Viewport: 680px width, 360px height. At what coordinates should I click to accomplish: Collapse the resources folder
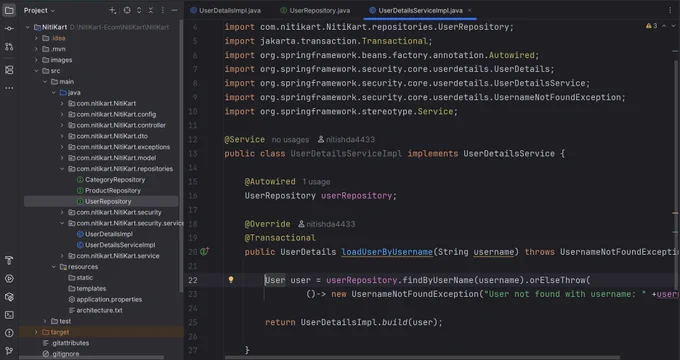tap(54, 267)
